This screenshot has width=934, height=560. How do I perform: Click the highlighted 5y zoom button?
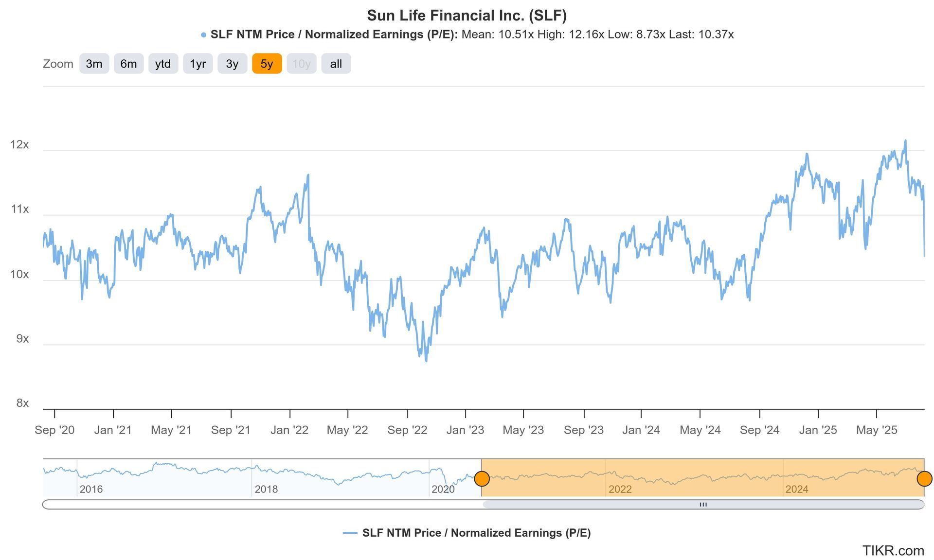tap(267, 64)
